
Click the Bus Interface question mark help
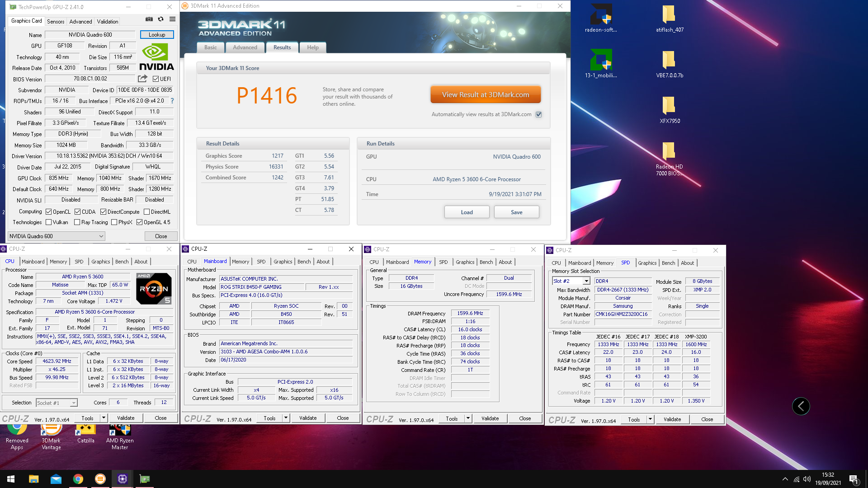172,101
